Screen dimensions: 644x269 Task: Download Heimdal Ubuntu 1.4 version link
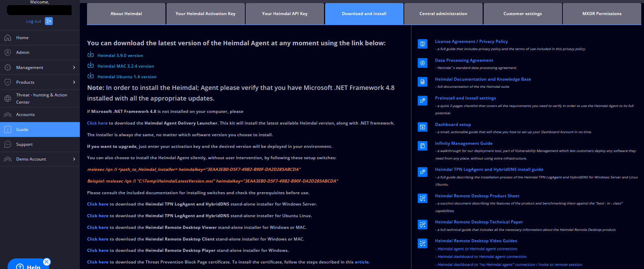tap(127, 77)
